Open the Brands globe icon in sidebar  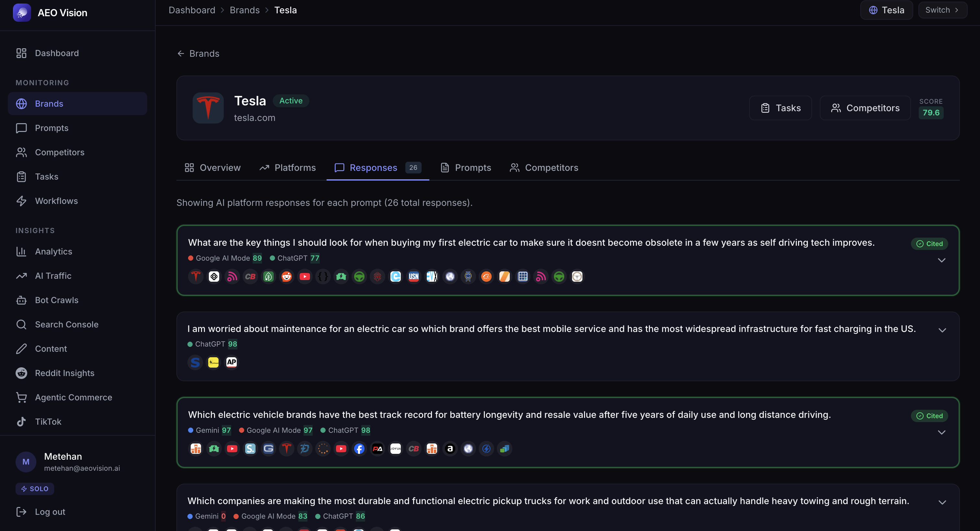22,103
